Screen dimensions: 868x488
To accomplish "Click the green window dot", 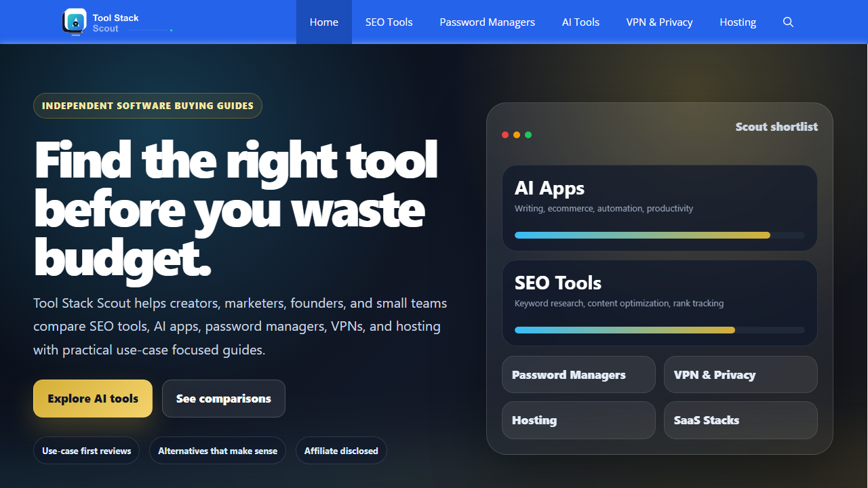I will point(528,135).
